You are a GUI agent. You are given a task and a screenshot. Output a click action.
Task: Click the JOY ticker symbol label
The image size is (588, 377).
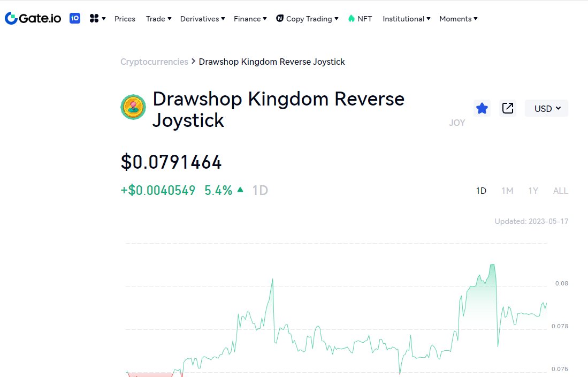457,123
